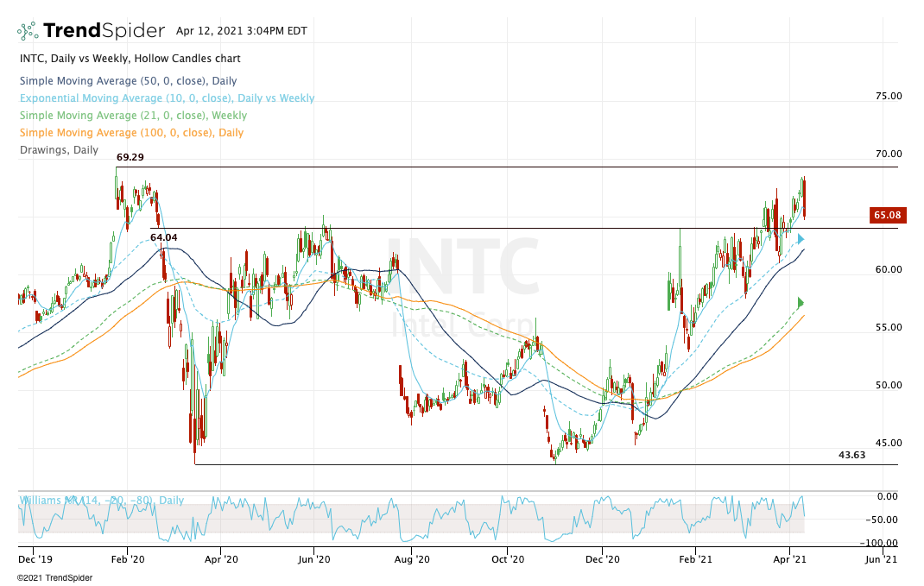Click the 64.04 horizontal level label

tap(164, 237)
